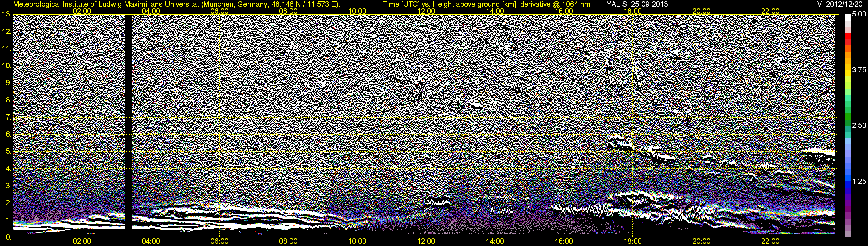Click the 'derivative @ 1064 nm' title text
This screenshot has width=868, height=246.
(555, 4)
